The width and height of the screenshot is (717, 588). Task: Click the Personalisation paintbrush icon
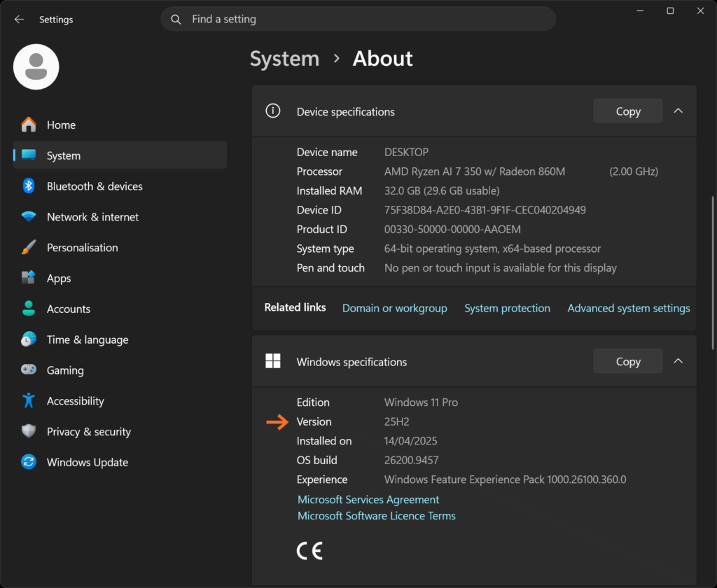29,247
